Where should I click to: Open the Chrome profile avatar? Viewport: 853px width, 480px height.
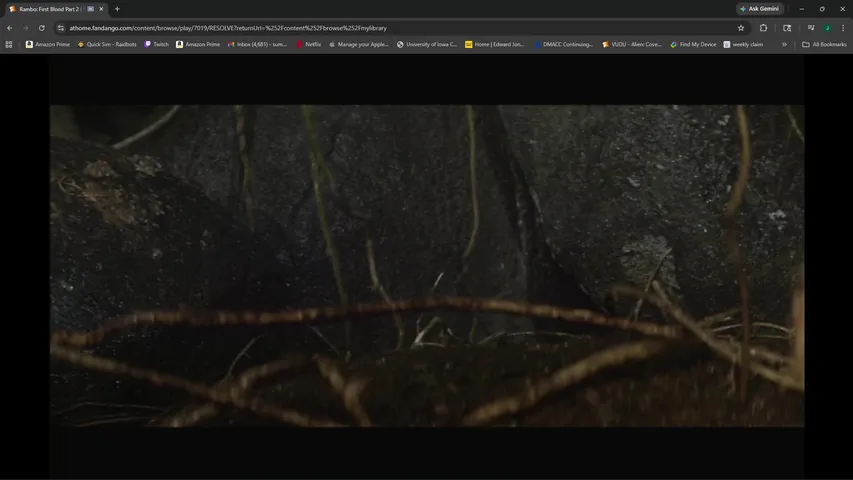pos(827,28)
